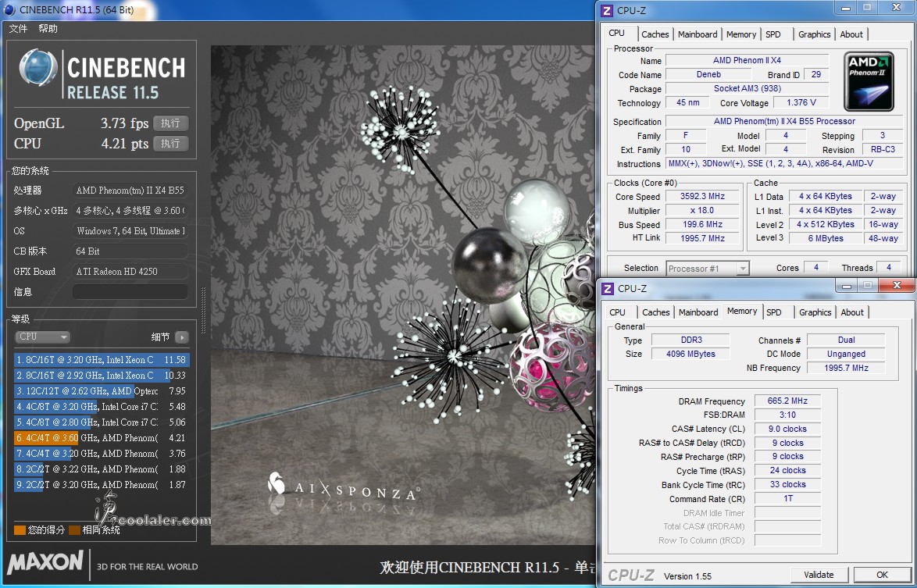Open the Processor #1 selection dropdown
The height and width of the screenshot is (588, 917).
708,269
